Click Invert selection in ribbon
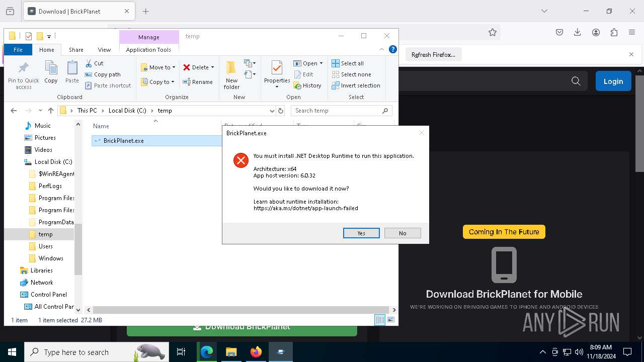Image resolution: width=644 pixels, height=362 pixels. click(x=356, y=85)
